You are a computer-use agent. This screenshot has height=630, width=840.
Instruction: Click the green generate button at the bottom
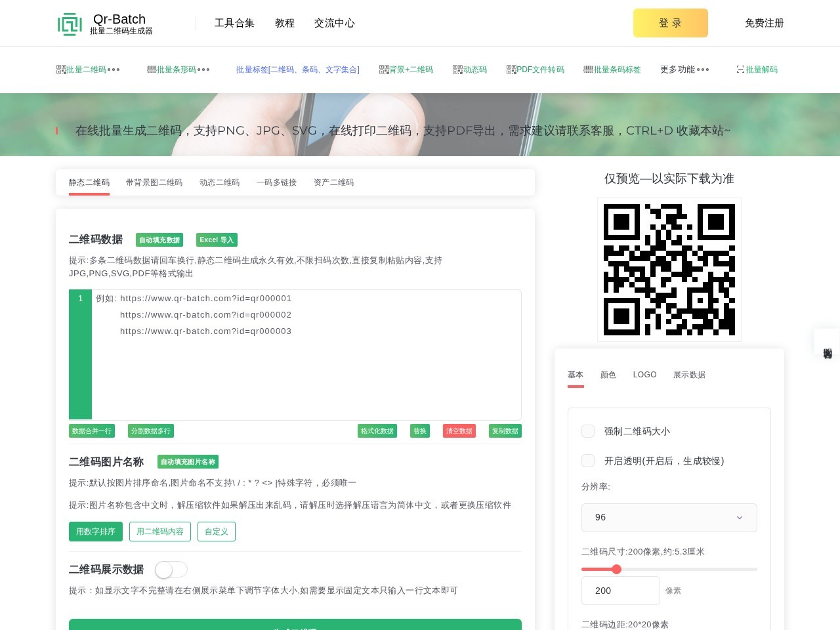coord(295,624)
